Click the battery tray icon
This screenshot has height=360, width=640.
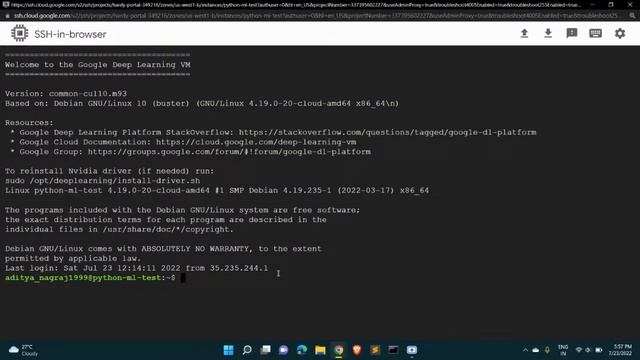coord(599,350)
